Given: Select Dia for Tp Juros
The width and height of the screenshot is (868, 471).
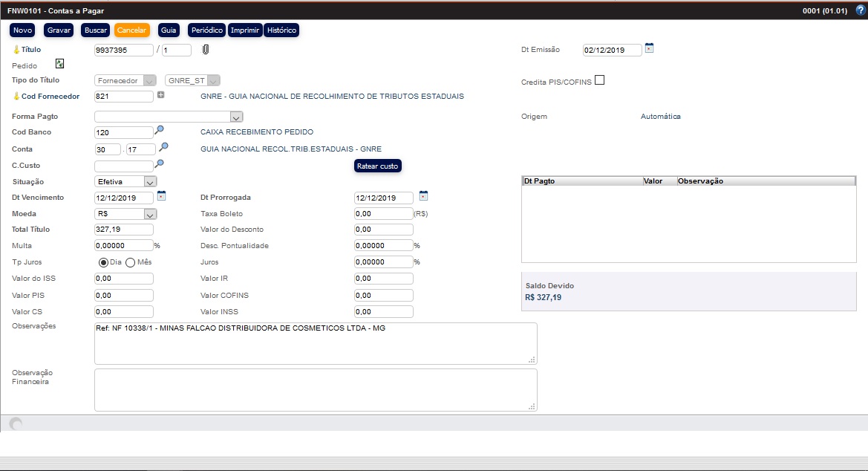Looking at the screenshot, I should 104,262.
